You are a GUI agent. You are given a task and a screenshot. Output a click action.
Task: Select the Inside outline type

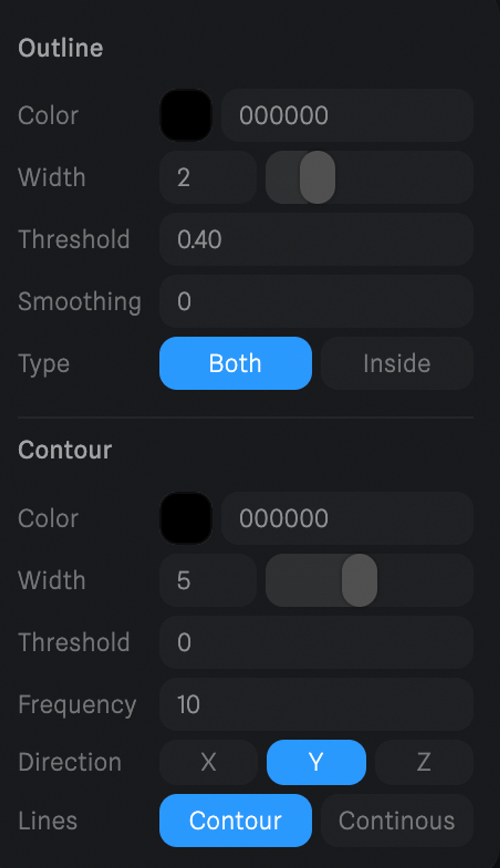tap(397, 363)
